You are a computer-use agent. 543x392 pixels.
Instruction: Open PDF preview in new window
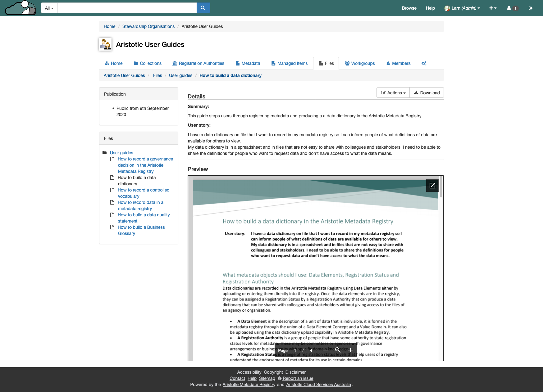click(x=432, y=186)
